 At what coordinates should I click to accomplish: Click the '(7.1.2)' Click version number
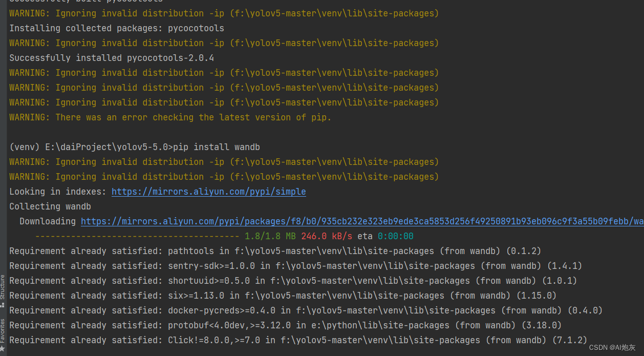coord(570,340)
